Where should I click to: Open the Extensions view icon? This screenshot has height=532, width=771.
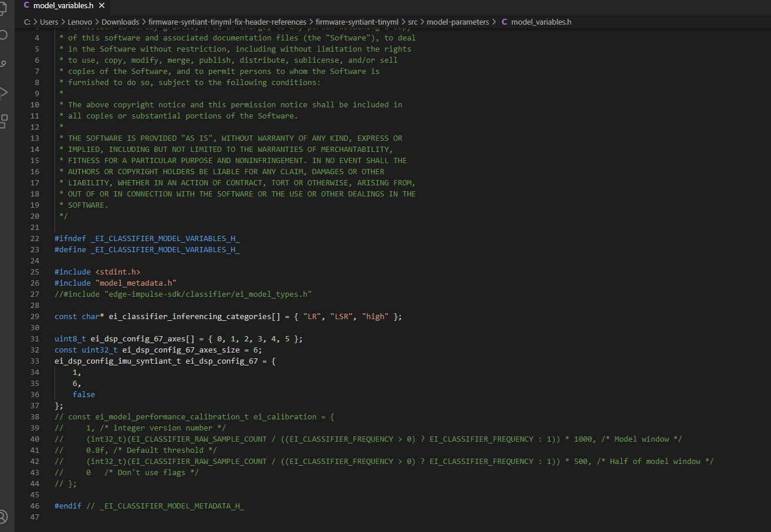click(x=3, y=121)
